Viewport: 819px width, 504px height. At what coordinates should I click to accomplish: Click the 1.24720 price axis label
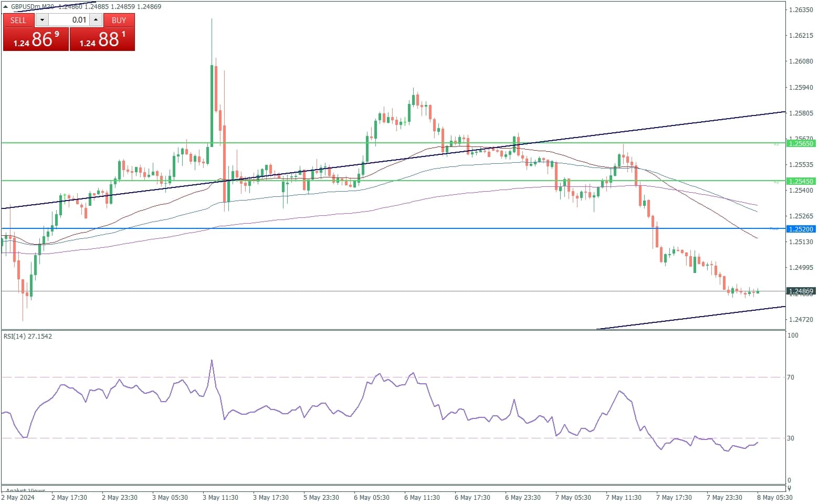pyautogui.click(x=801, y=319)
